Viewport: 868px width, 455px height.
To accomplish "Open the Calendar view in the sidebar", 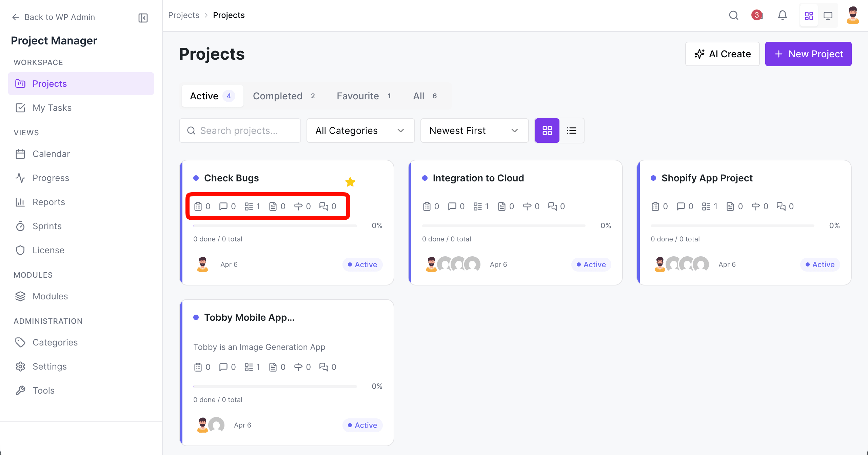I will (x=51, y=154).
